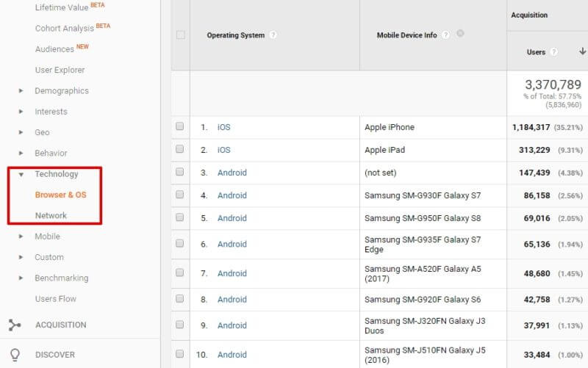The height and width of the screenshot is (368, 588).
Task: Check the box for row 2 Apple iPad
Action: pos(180,149)
